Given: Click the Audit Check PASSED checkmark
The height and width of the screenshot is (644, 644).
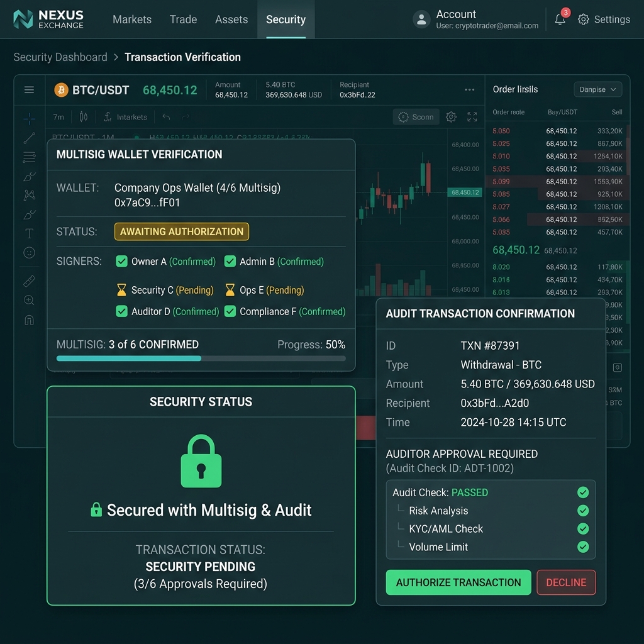Looking at the screenshot, I should click(583, 492).
